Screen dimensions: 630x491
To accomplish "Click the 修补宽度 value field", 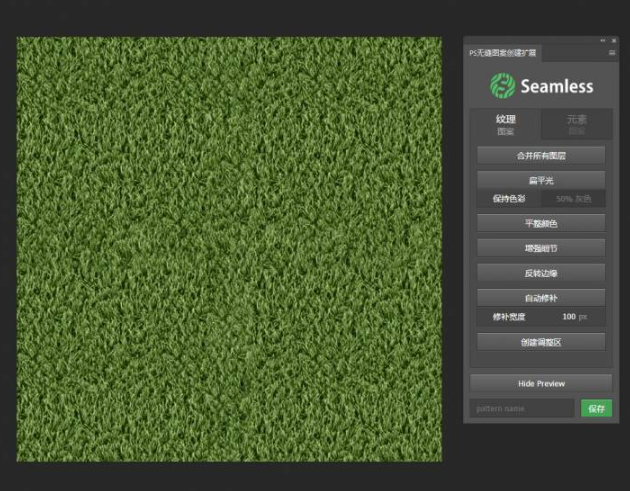I will (573, 316).
